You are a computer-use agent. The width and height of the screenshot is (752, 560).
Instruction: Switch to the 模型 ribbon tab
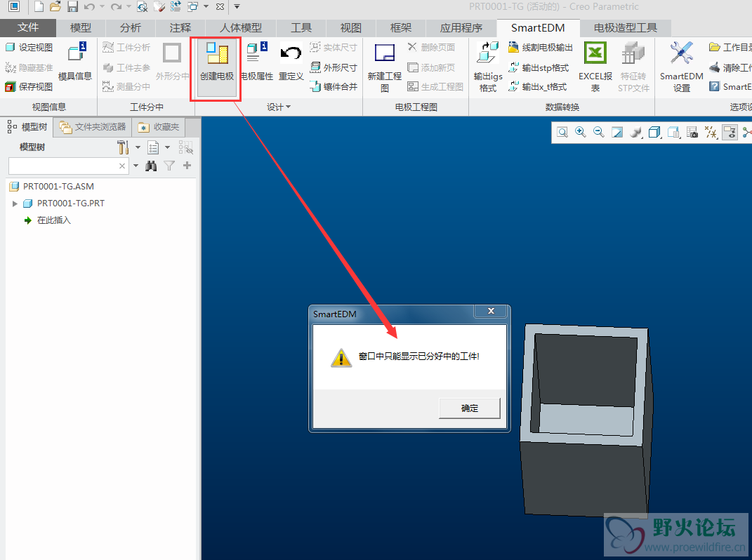point(81,28)
